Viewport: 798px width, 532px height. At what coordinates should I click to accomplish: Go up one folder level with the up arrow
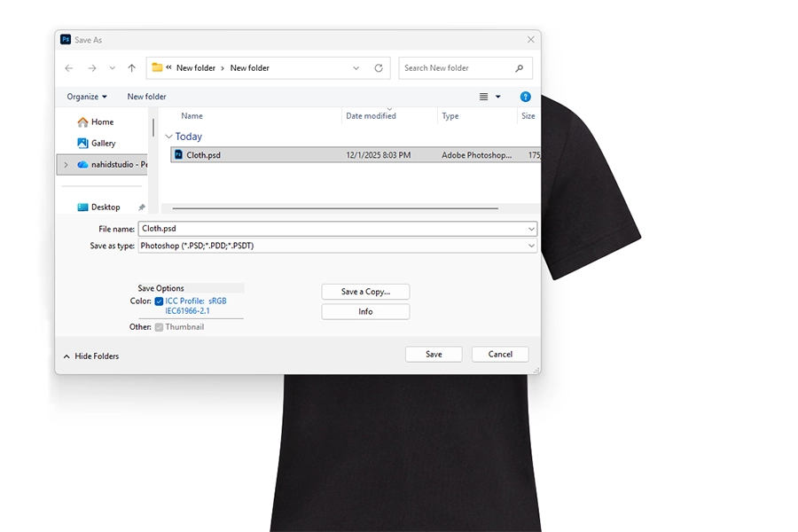(x=131, y=67)
